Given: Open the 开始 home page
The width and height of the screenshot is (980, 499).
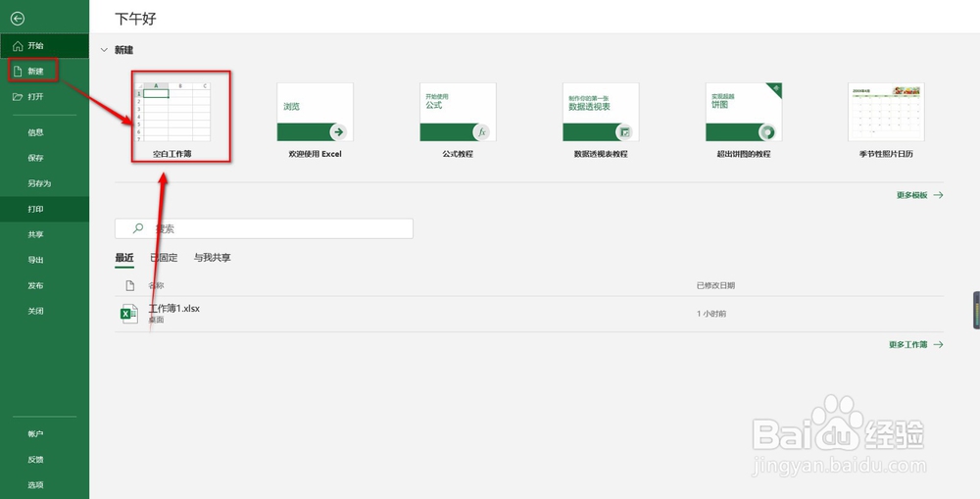Looking at the screenshot, I should 44,46.
